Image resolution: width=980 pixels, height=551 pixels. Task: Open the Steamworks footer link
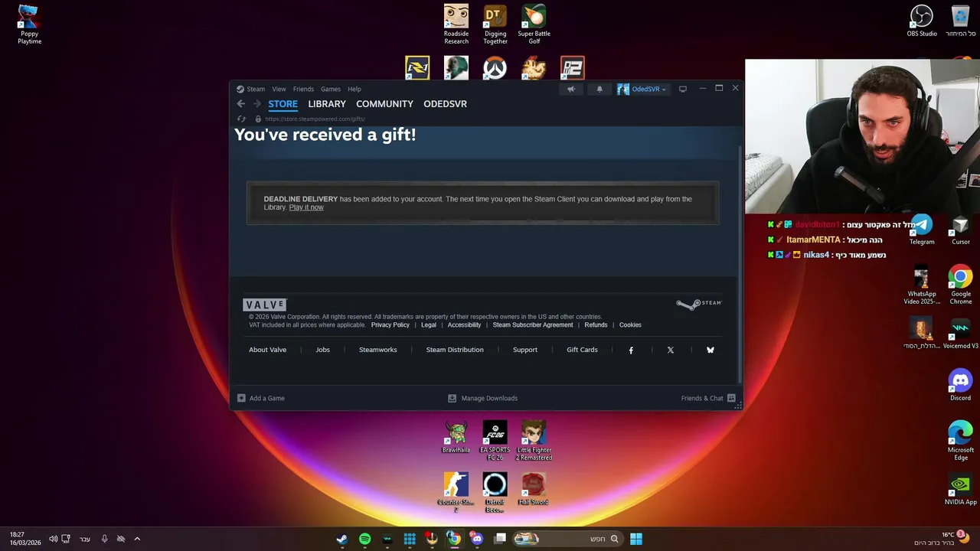(378, 350)
